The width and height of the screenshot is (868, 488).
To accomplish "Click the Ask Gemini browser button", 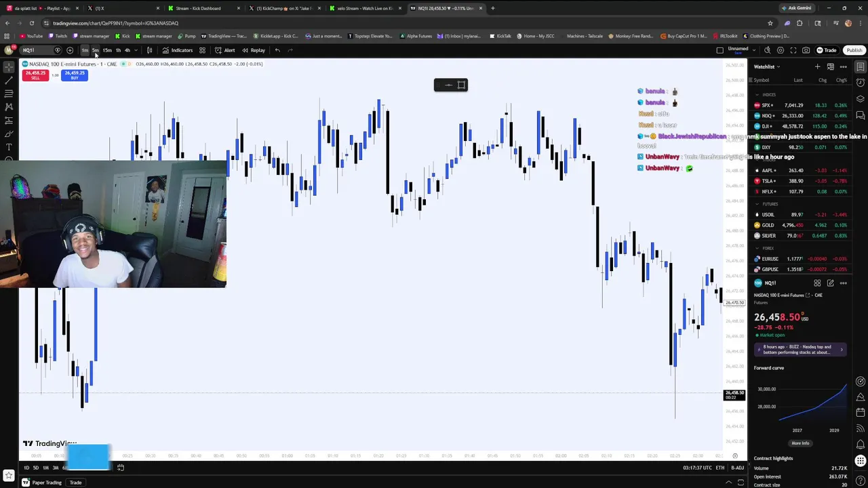I will click(x=797, y=8).
